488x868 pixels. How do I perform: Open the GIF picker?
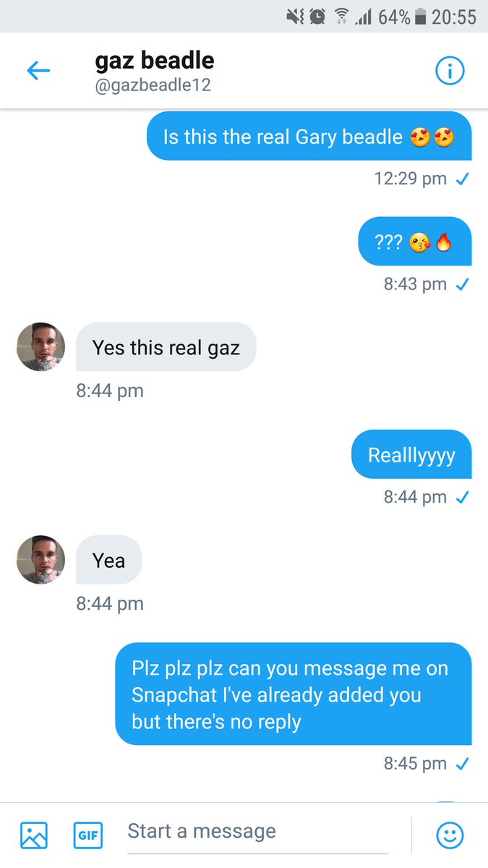click(87, 835)
